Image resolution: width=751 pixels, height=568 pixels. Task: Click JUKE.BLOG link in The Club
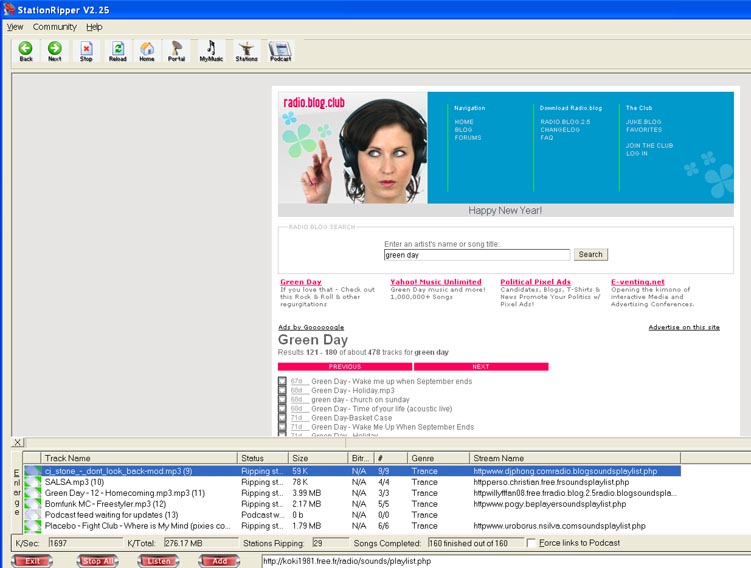pyautogui.click(x=643, y=122)
